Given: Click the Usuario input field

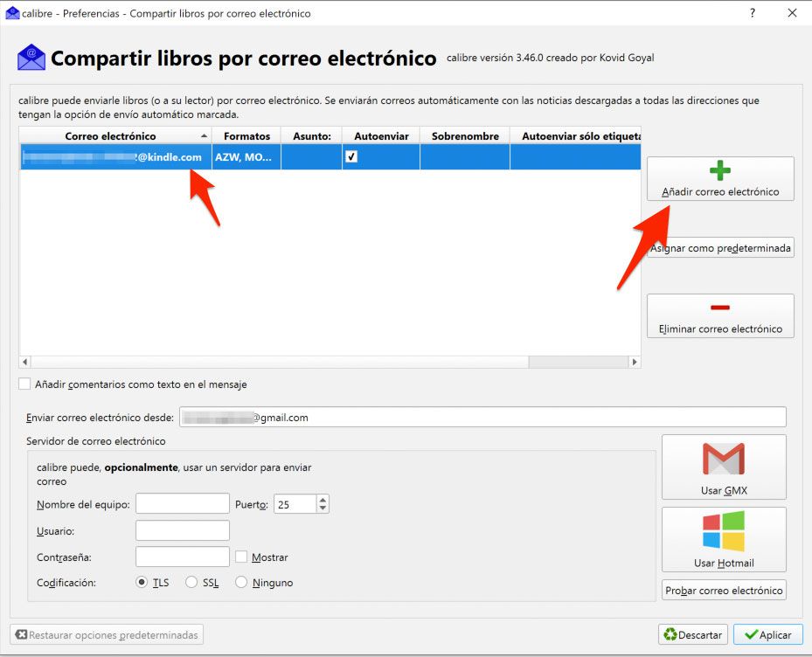Looking at the screenshot, I should tap(183, 530).
